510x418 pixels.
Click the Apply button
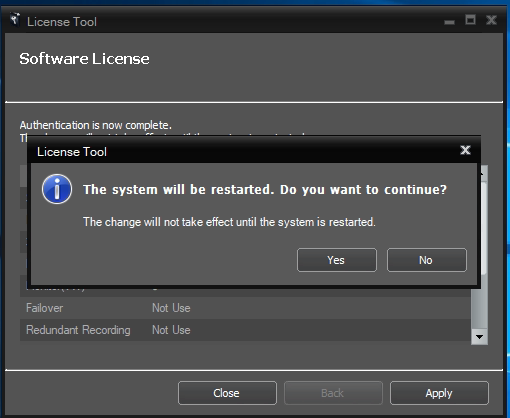coord(439,393)
